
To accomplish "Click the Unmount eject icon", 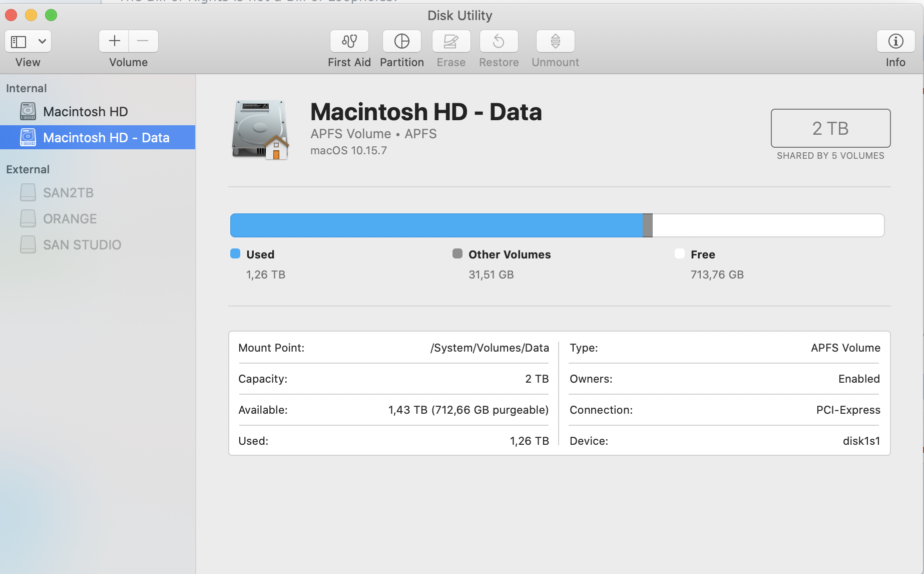I will pyautogui.click(x=556, y=41).
